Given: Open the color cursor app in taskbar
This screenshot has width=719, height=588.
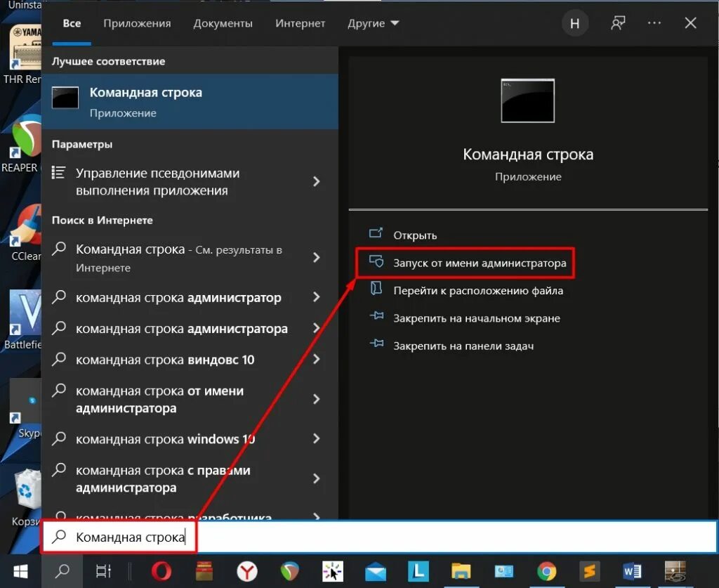Looking at the screenshot, I should 332,571.
